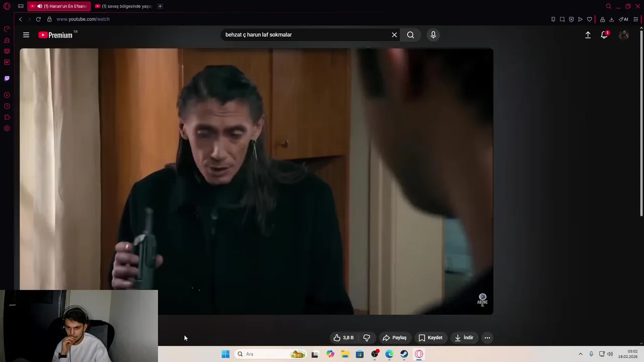Viewport: 644px width, 362px height.
Task: Reload the current page
Action: [x=38, y=19]
